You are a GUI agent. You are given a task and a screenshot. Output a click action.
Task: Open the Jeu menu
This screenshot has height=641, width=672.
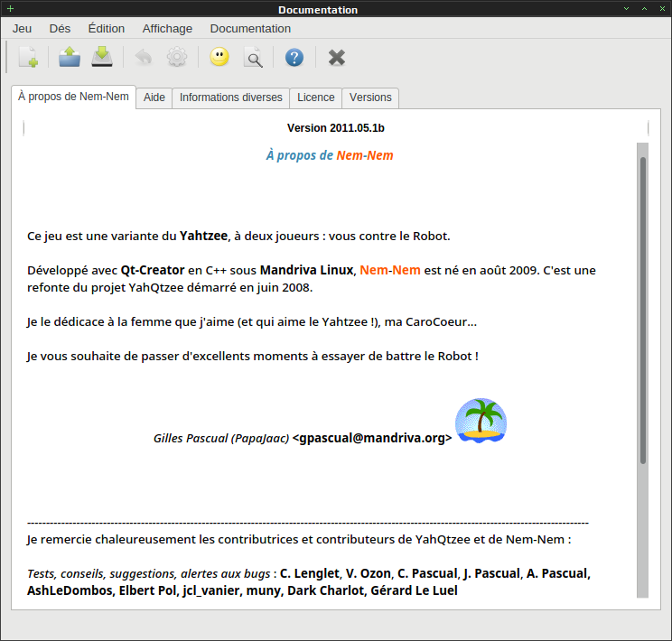(x=22, y=29)
